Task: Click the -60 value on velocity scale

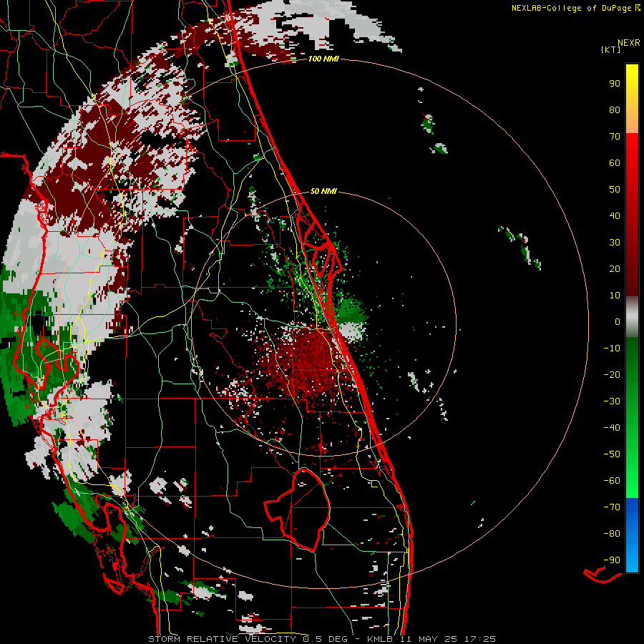Action: pyautogui.click(x=612, y=481)
